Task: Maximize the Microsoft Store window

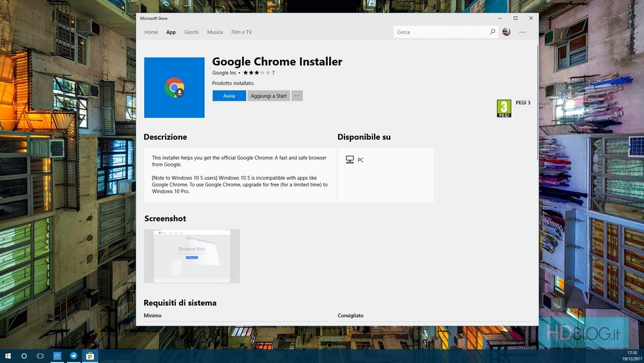Action: [515, 18]
